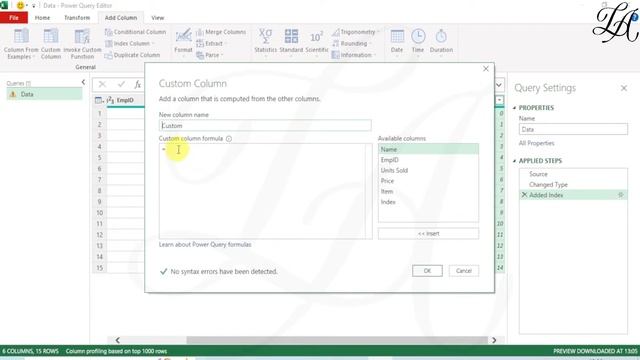The width and height of the screenshot is (640, 360).
Task: Select Price in Available columns
Action: point(428,181)
